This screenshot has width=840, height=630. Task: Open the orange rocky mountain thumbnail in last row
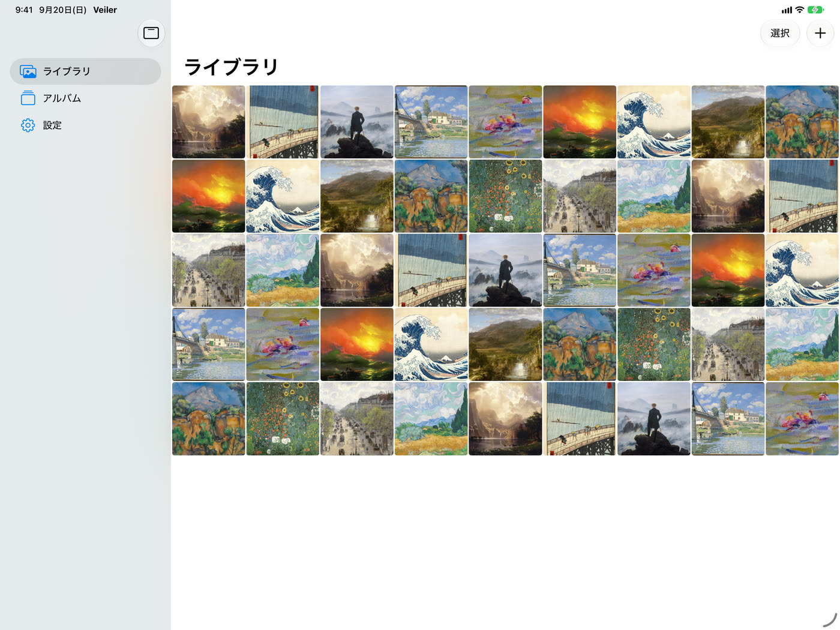click(x=209, y=419)
